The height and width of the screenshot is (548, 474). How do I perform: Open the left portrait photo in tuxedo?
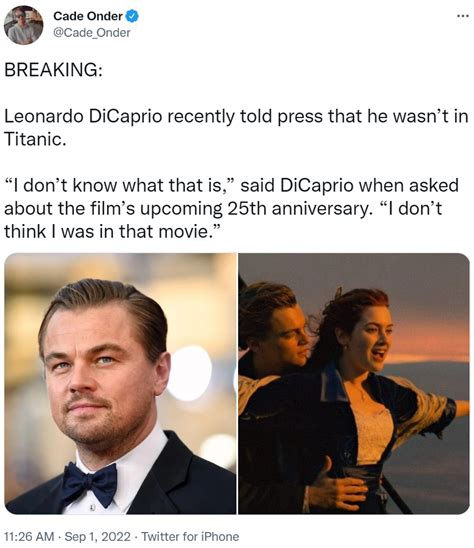[x=120, y=383]
